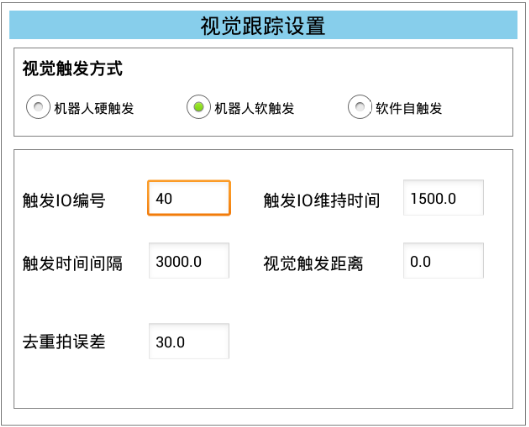Select the 机器人硬触发 radio button
Viewport: 529px width, 427px height.
[x=38, y=107]
